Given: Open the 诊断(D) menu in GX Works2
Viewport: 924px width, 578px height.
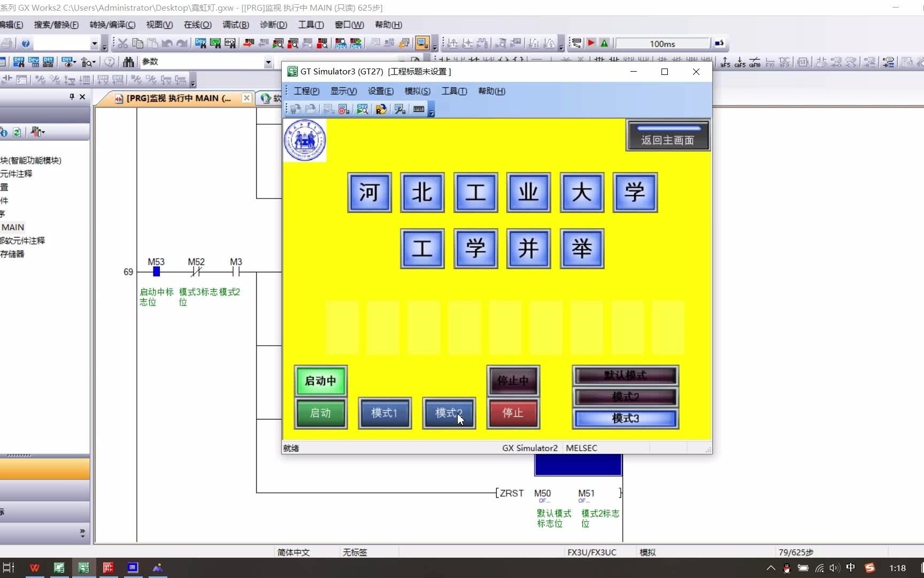Looking at the screenshot, I should tap(274, 25).
